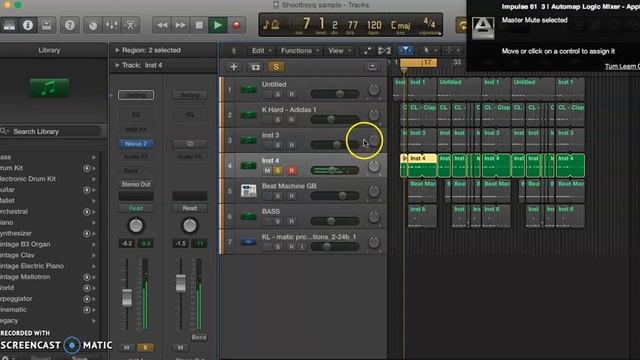640x360 pixels.
Task: Click the Turn Learn link in Automap notification
Action: tap(622, 66)
